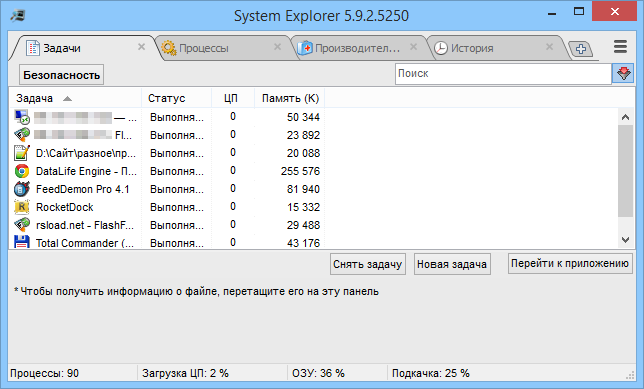Image resolution: width=644 pixels, height=389 pixels.
Task: Click the FeedDemon Pro icon
Action: click(22, 189)
